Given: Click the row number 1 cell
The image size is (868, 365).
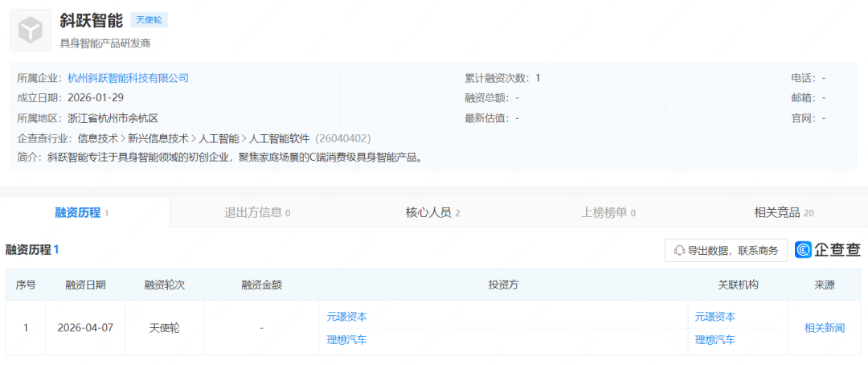Looking at the screenshot, I should tap(26, 328).
